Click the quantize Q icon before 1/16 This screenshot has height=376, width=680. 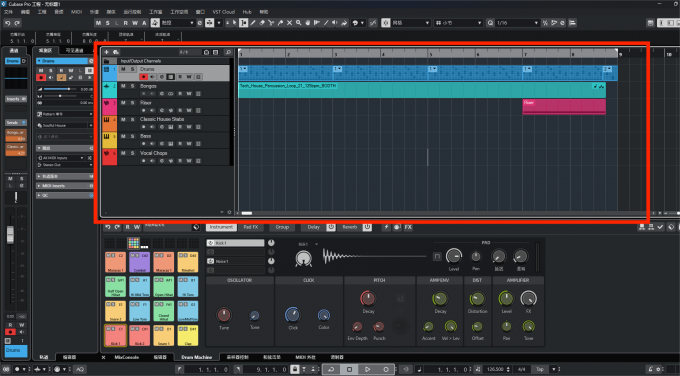(x=490, y=23)
